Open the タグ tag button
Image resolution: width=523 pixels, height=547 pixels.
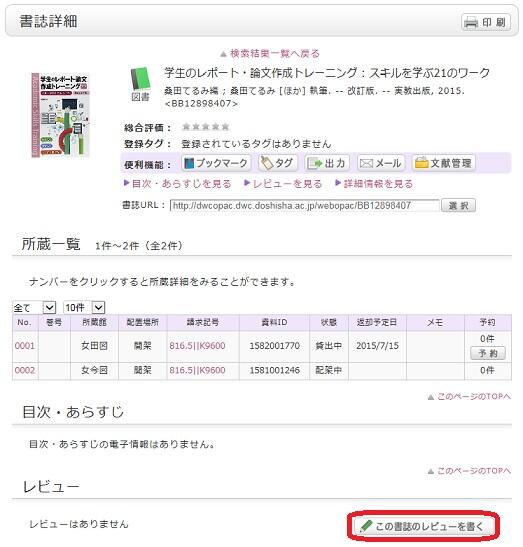pos(278,163)
